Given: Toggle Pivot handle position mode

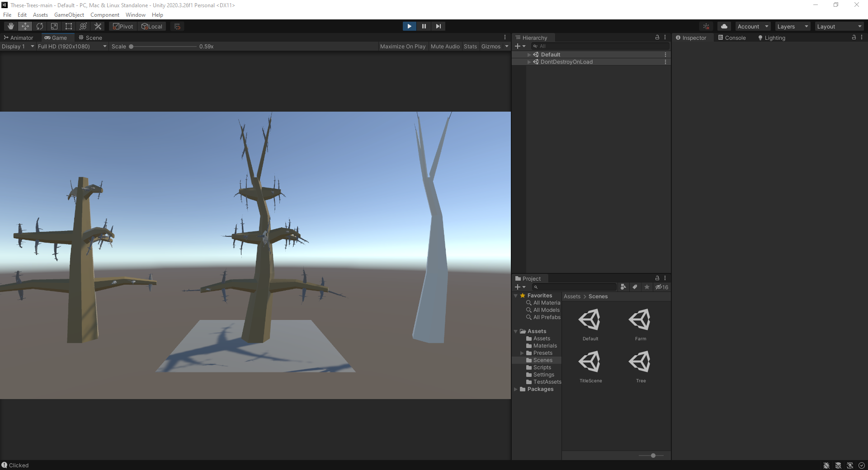Looking at the screenshot, I should click(123, 26).
